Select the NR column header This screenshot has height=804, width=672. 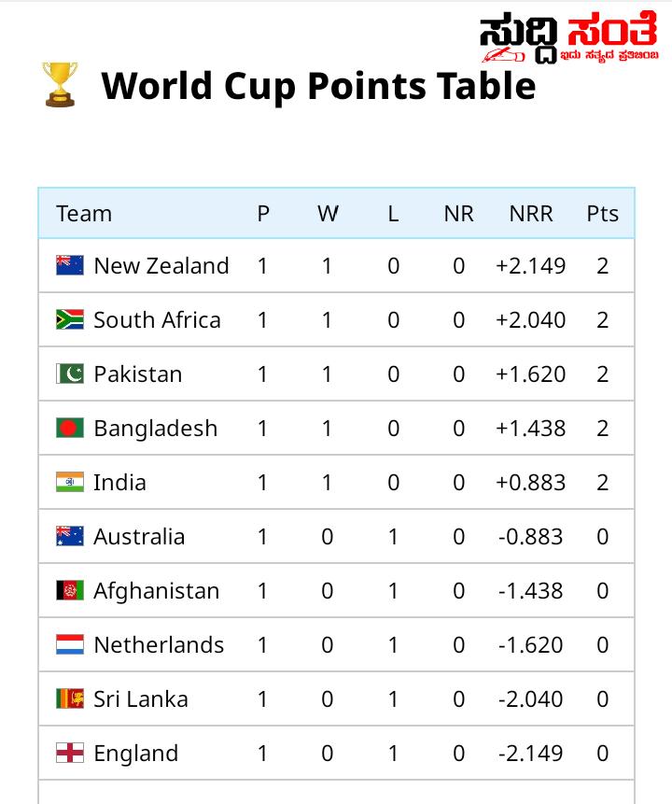coord(459,213)
